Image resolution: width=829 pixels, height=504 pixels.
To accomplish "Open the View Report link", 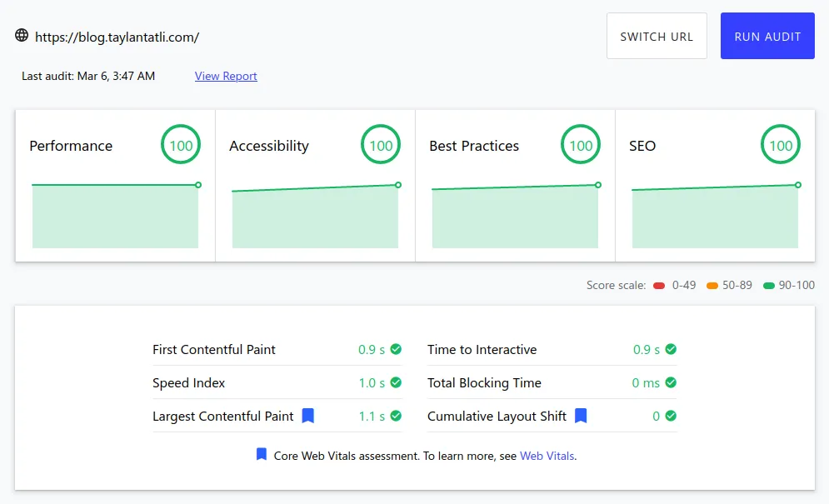I will 226,76.
